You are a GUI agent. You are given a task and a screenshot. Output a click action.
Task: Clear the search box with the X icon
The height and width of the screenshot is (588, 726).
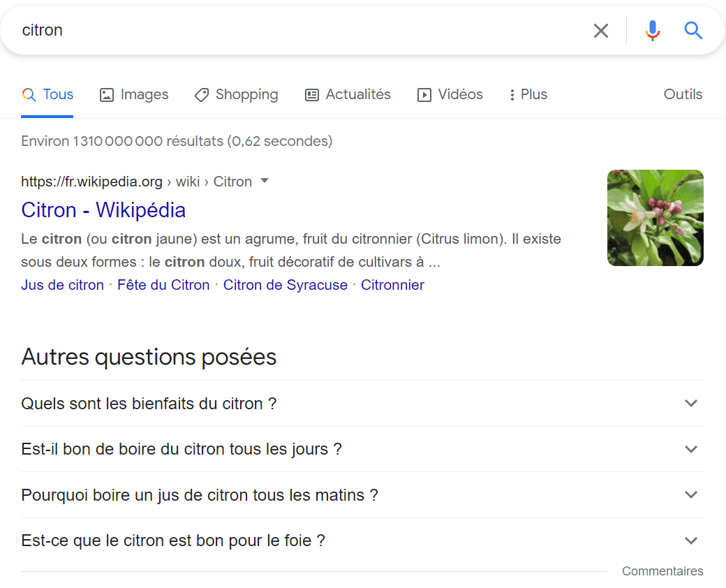point(600,31)
